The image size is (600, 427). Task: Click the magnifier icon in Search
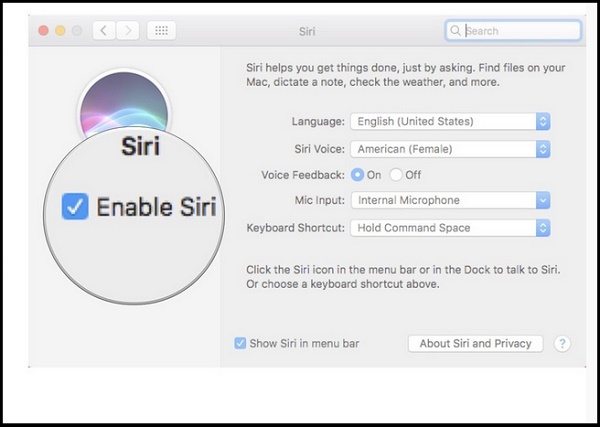tap(455, 31)
